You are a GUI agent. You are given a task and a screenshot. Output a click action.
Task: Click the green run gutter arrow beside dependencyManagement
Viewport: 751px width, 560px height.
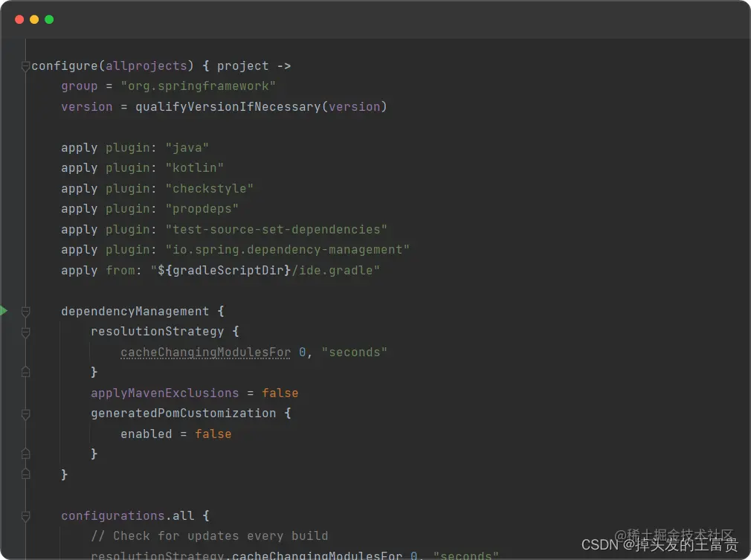[4, 311]
